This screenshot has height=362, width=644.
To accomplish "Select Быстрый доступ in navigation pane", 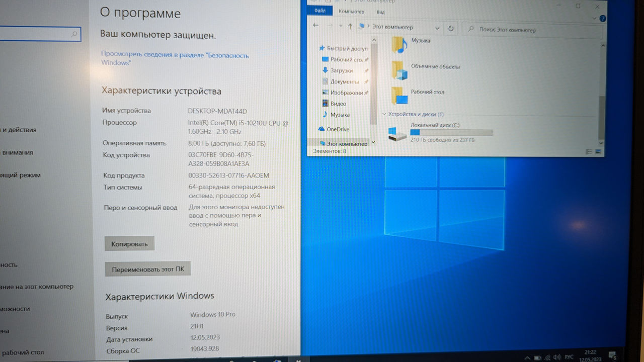I will (344, 48).
